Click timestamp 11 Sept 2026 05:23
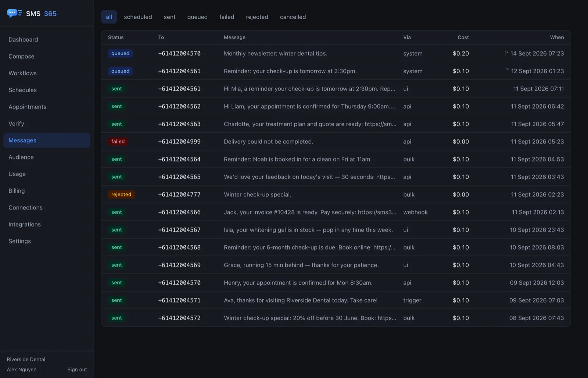The image size is (588, 378). coord(537,142)
